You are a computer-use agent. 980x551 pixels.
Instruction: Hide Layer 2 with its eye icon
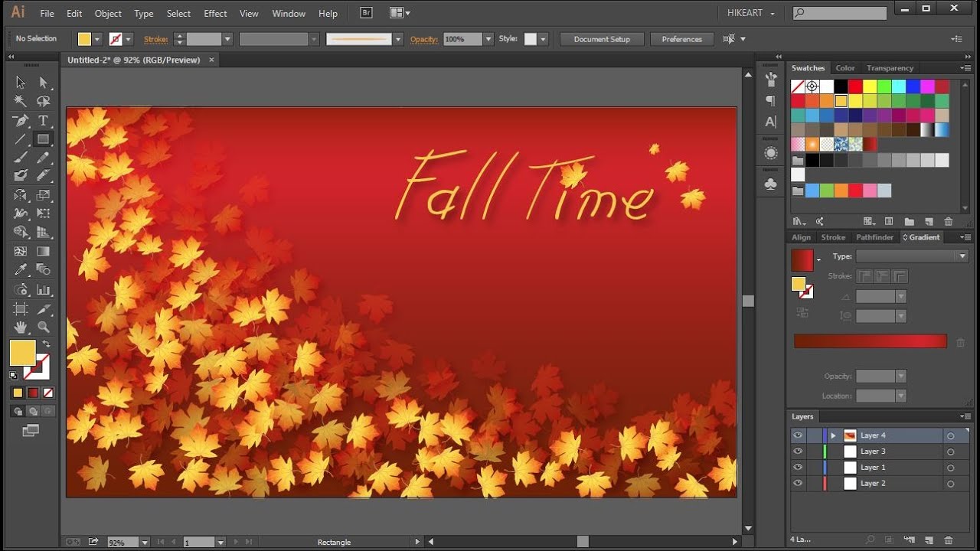(x=798, y=484)
